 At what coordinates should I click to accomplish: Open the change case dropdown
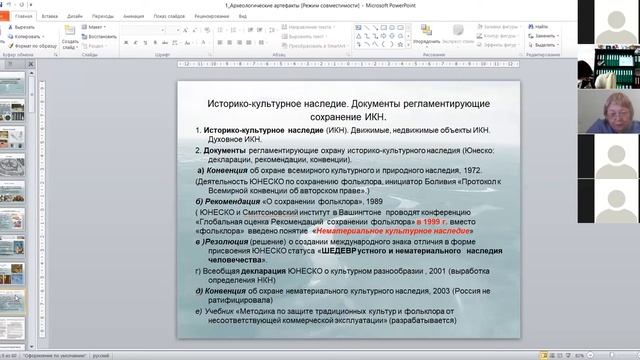point(188,42)
